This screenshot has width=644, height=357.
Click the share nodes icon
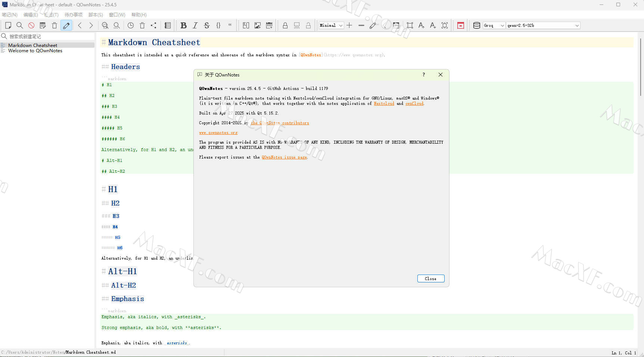coord(154,25)
